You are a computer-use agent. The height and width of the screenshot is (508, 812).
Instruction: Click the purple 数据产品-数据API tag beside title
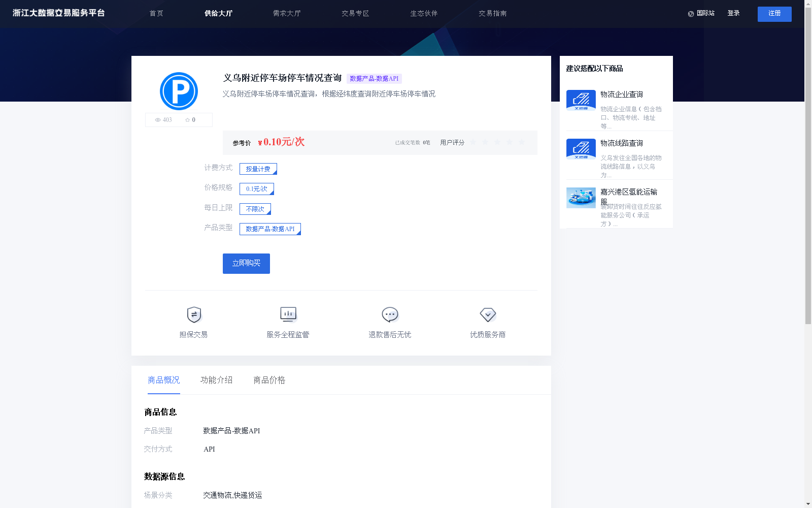[x=374, y=79]
